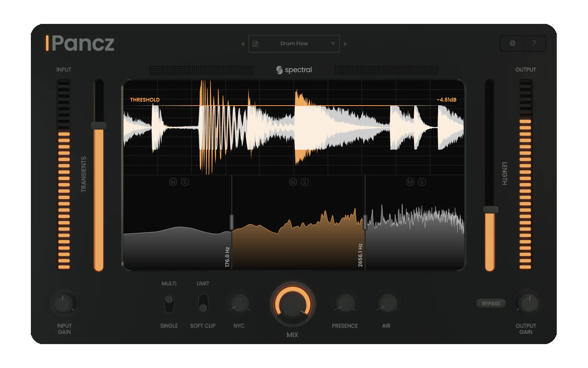The image size is (588, 368).
Task: Mute the low band with M
Action: [173, 182]
